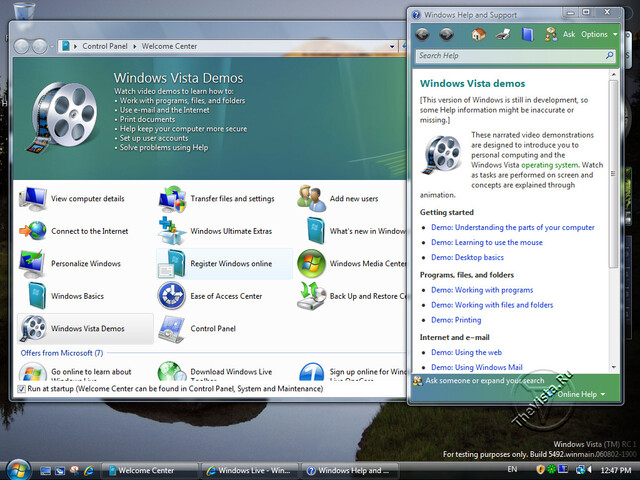Open the Control Panel icon in Welcome Center
The height and width of the screenshot is (480, 640).
pyautogui.click(x=171, y=329)
